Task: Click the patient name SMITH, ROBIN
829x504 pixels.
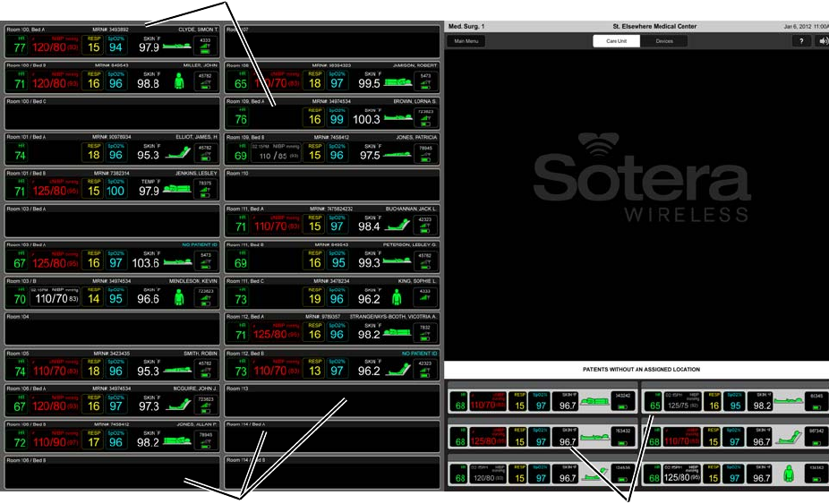Action: (x=201, y=353)
